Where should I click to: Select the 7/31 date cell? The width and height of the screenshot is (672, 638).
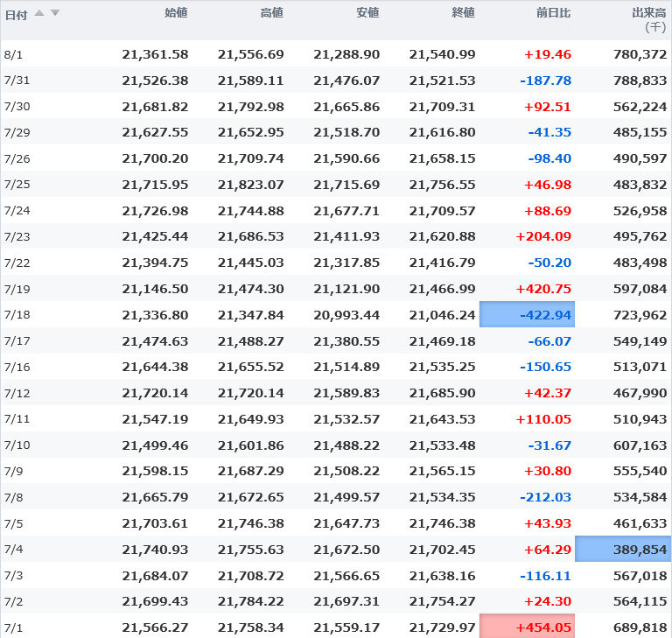point(17,81)
